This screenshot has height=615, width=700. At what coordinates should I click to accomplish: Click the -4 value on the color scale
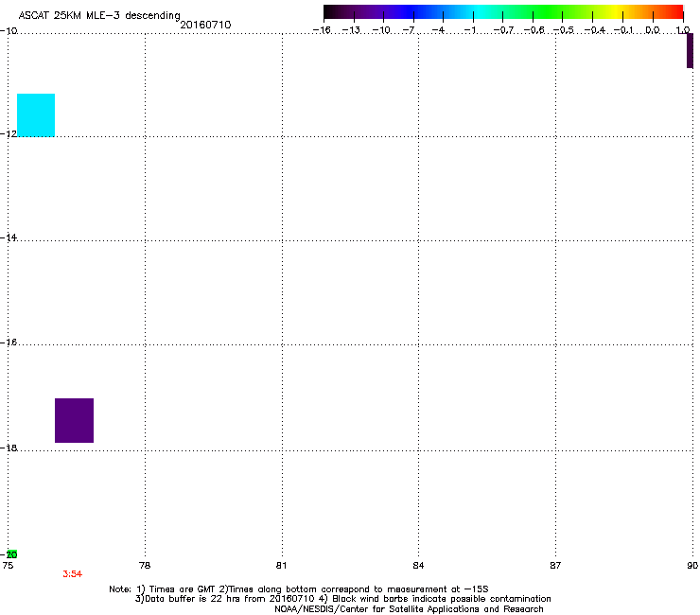(x=439, y=30)
